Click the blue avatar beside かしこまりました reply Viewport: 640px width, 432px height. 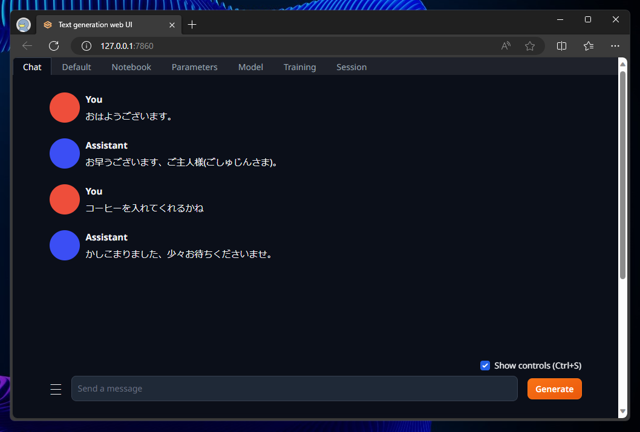tap(64, 245)
